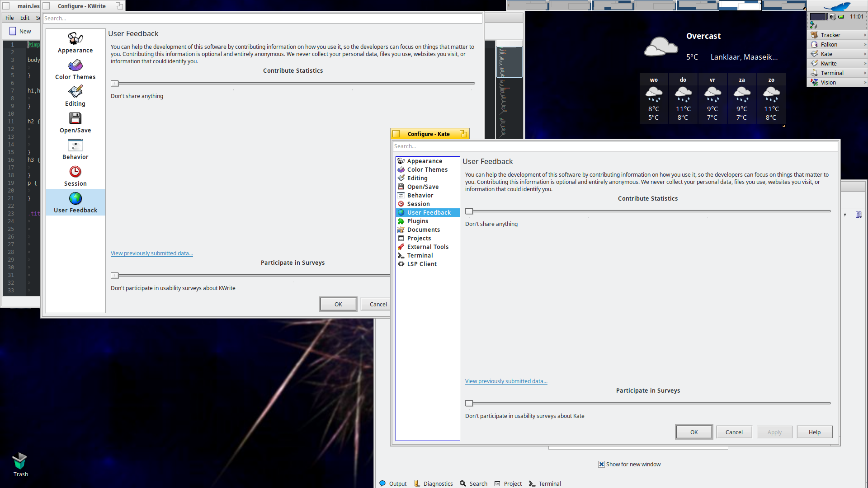Click the overcast cloud weather icon

pos(661,46)
